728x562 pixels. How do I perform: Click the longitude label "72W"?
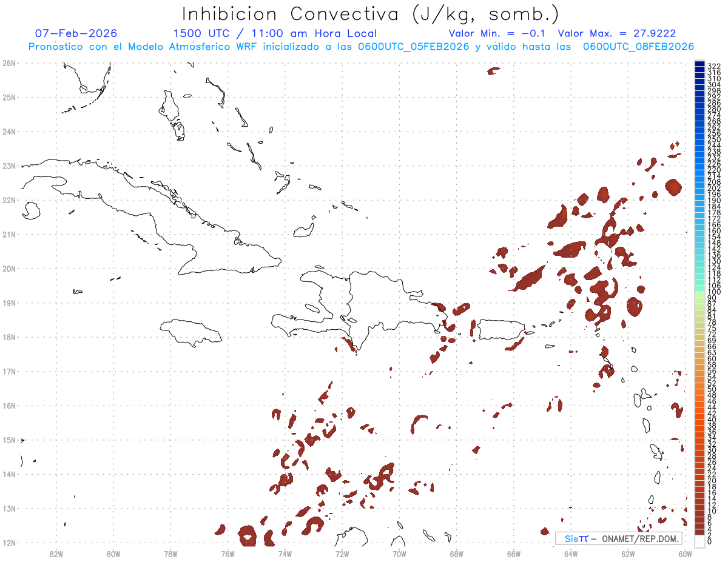click(342, 554)
